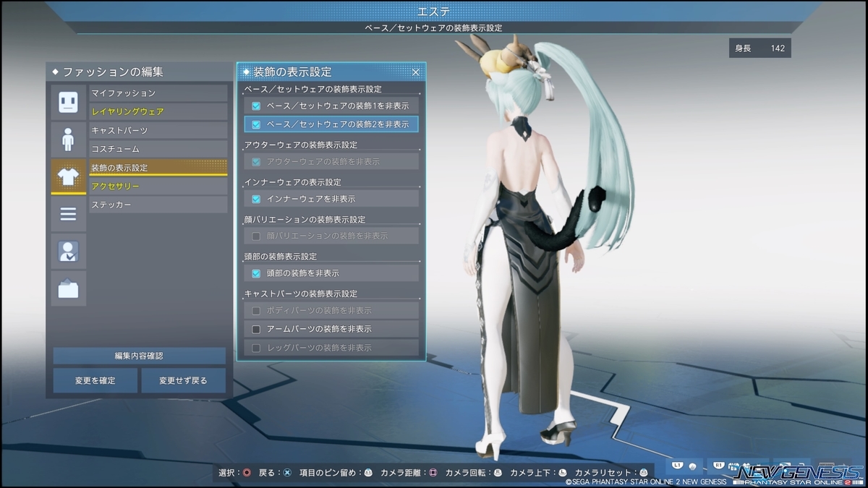This screenshot has height=488, width=868.
Task: Click the 頭部の装飾表示設定 section heading
Action: coord(281,256)
